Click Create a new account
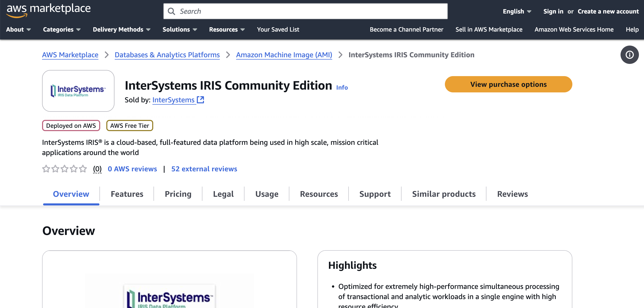The height and width of the screenshot is (308, 644). pyautogui.click(x=608, y=11)
